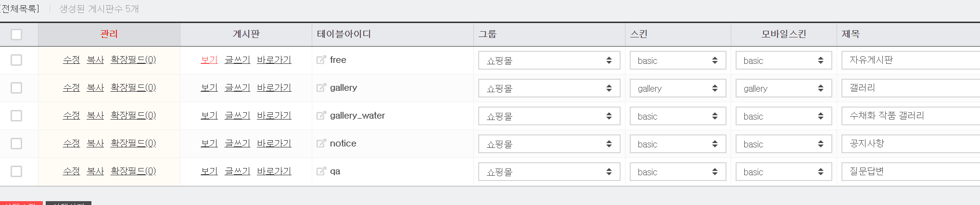Expand the 스킨 dropdown showing gallery
The image size is (980, 205).
[x=678, y=88]
